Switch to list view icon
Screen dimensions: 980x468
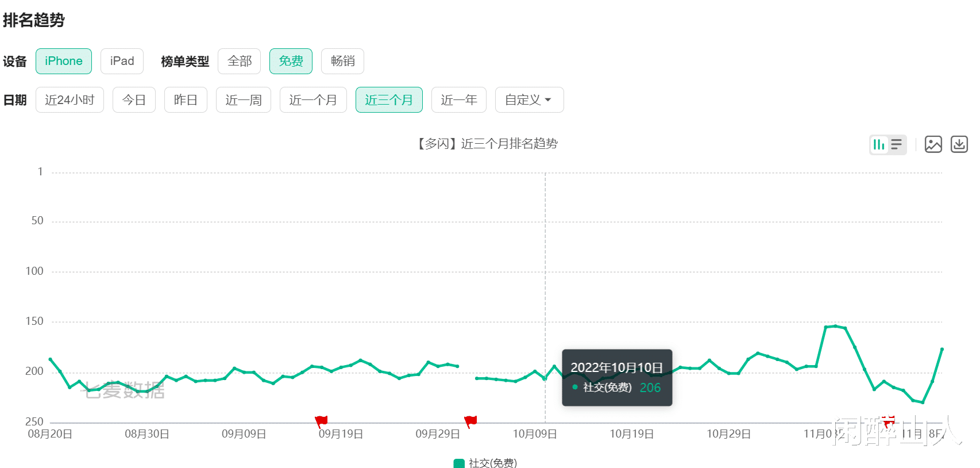click(x=897, y=144)
